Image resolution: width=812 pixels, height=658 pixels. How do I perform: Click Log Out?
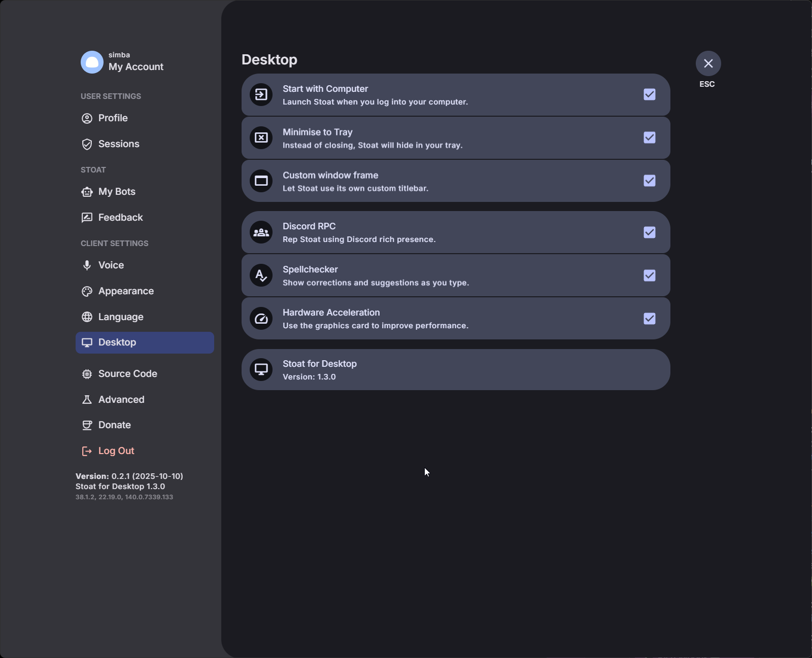pyautogui.click(x=145, y=451)
